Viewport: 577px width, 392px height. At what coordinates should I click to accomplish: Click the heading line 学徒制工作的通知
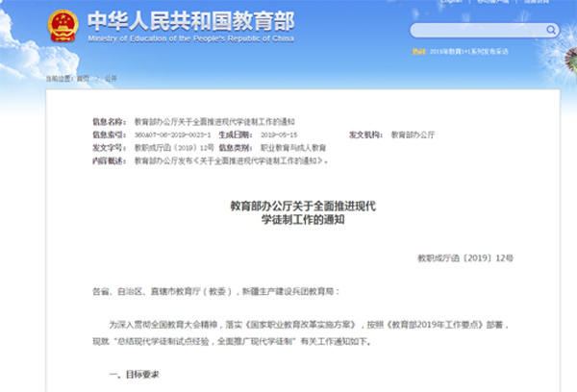tap(303, 220)
